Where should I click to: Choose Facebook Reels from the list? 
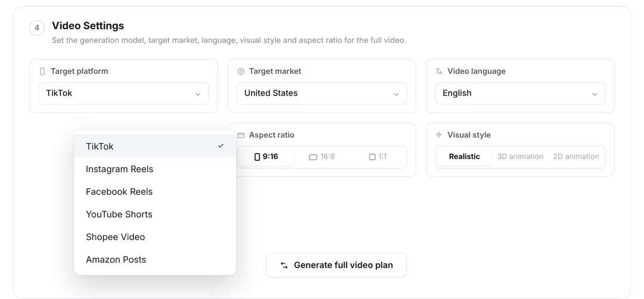[155, 192]
